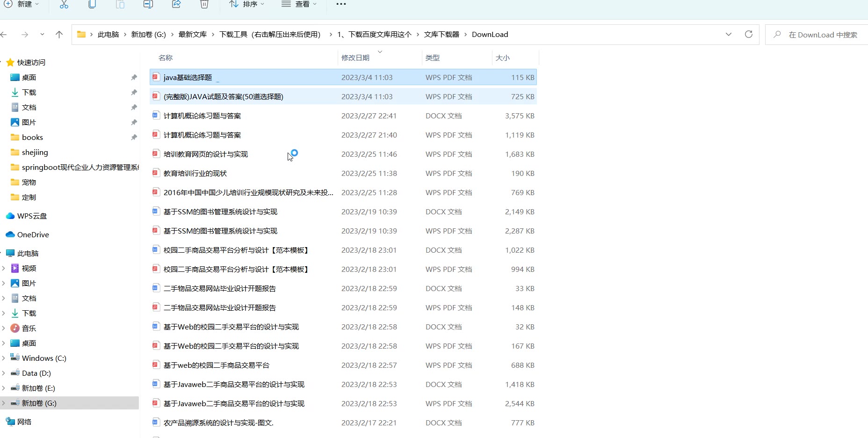Click the Share icon in toolbar
Image resolution: width=868 pixels, height=438 pixels.
click(x=176, y=4)
